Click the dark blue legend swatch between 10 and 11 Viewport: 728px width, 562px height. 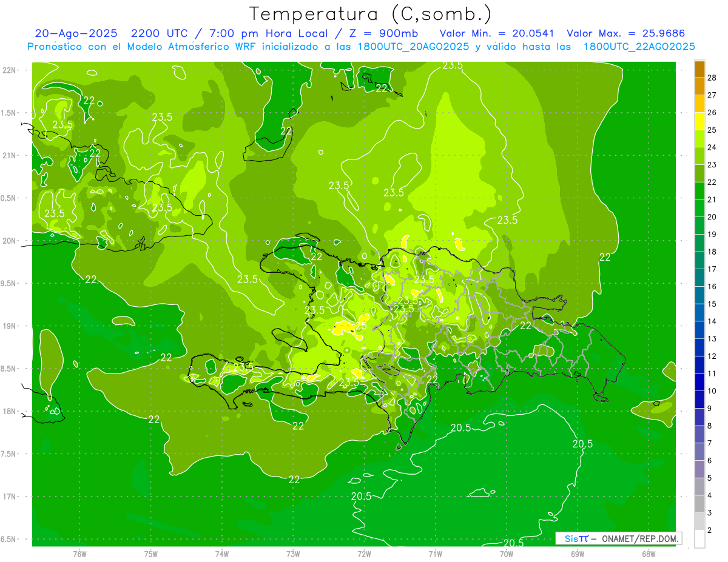699,382
